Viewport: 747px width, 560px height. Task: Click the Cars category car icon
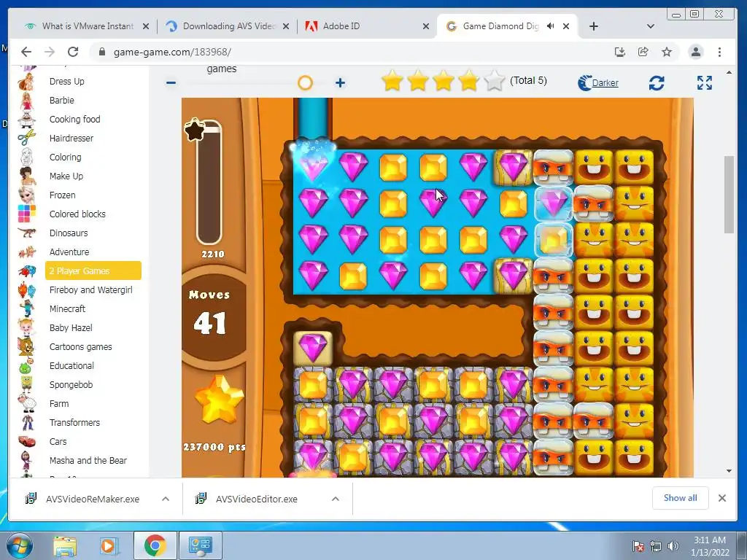pyautogui.click(x=27, y=441)
